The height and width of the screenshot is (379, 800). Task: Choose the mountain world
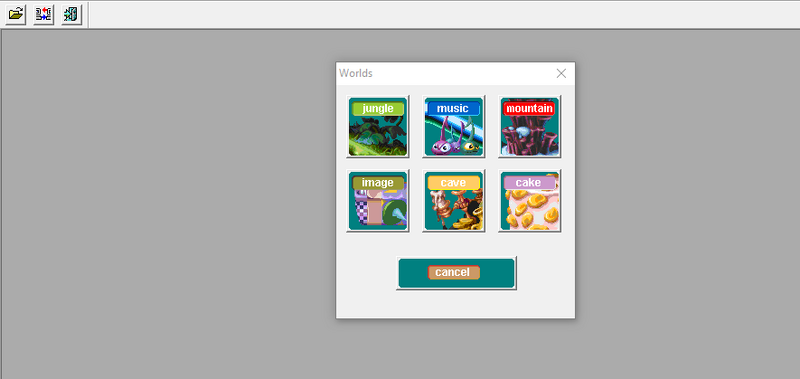point(530,127)
